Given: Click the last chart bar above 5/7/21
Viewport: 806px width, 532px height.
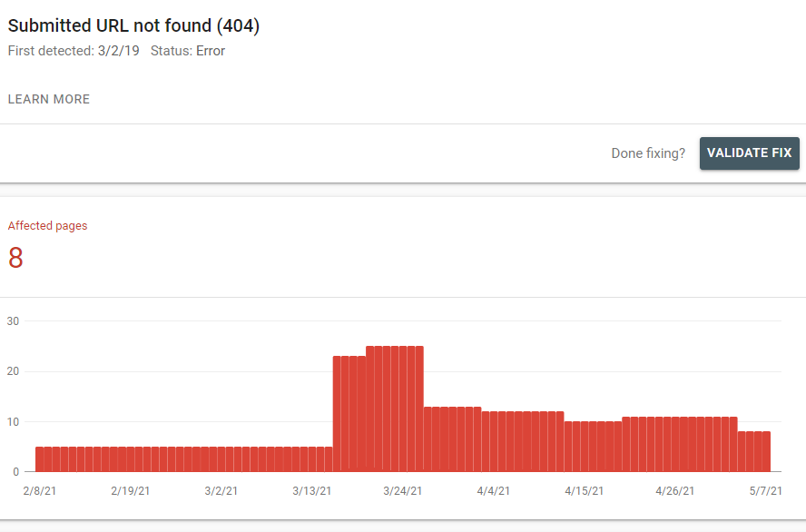Looking at the screenshot, I should tap(766, 452).
